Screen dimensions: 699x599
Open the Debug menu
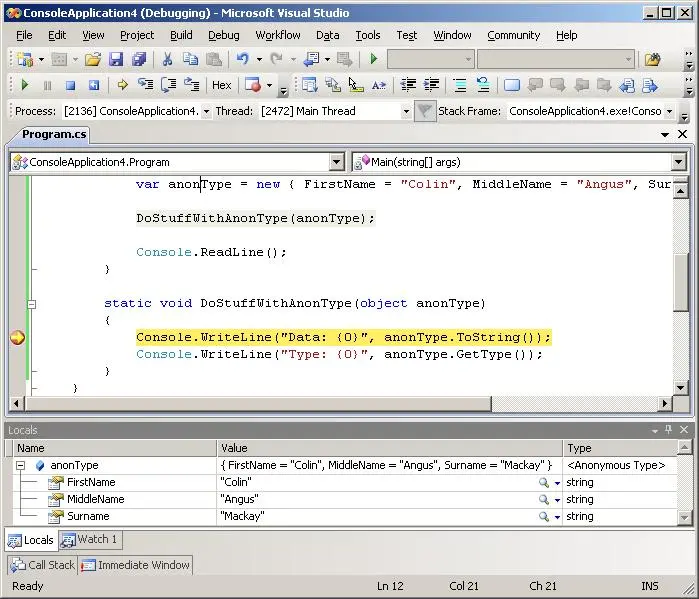[x=224, y=35]
